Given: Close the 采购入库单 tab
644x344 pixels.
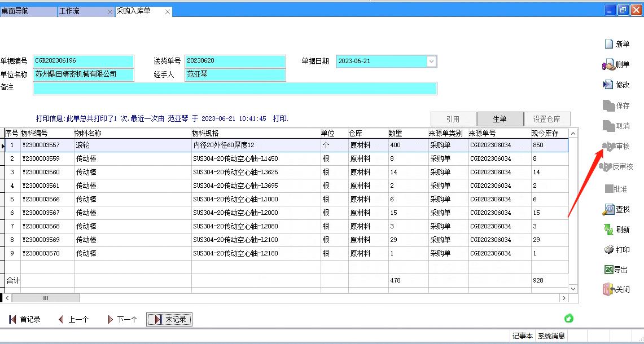Looking at the screenshot, I should click(168, 12).
